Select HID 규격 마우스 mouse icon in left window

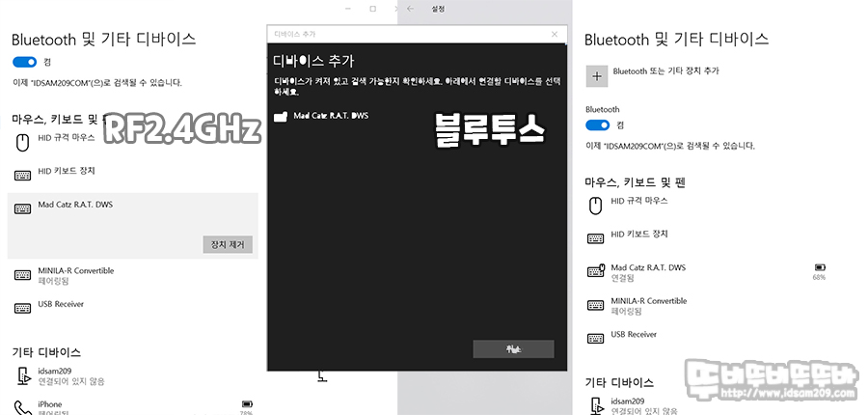point(22,143)
